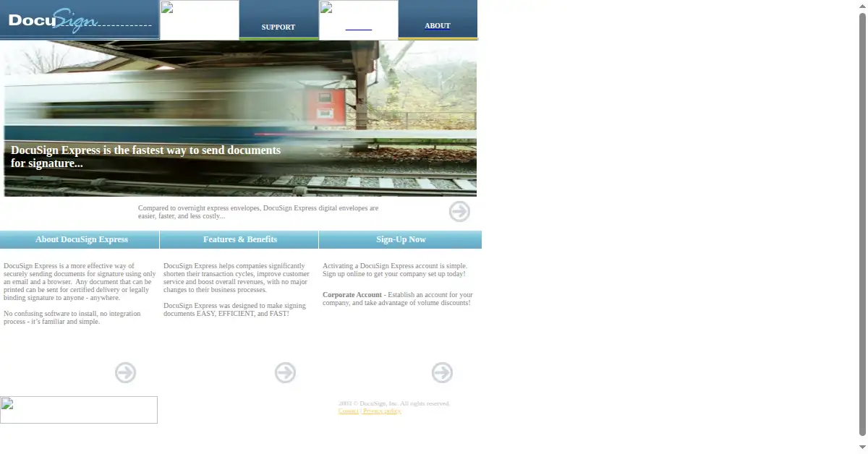Click the 'more effective way of securely sending' paragraph
This screenshot has height=454, width=868.
80,282
